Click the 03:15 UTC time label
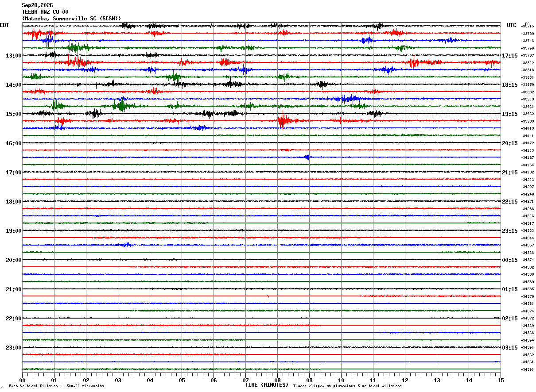Image resolution: width=536 pixels, height=392 pixels. click(510, 347)
